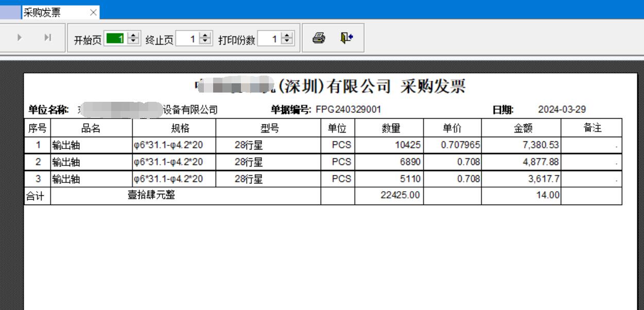Increase 打印份数 with up arrow
The image size is (644, 310).
pyautogui.click(x=287, y=36)
